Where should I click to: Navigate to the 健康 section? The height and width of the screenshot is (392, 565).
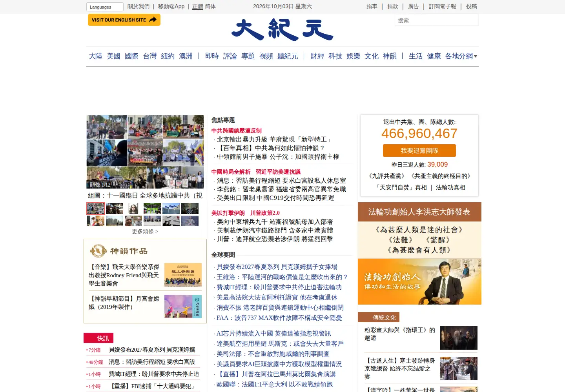(434, 56)
